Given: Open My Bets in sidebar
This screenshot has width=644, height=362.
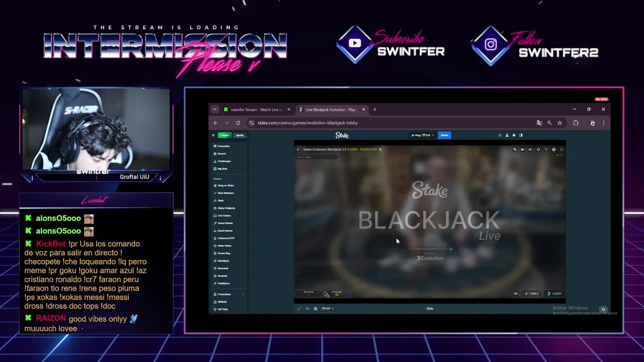Looking at the screenshot, I should click(x=220, y=168).
